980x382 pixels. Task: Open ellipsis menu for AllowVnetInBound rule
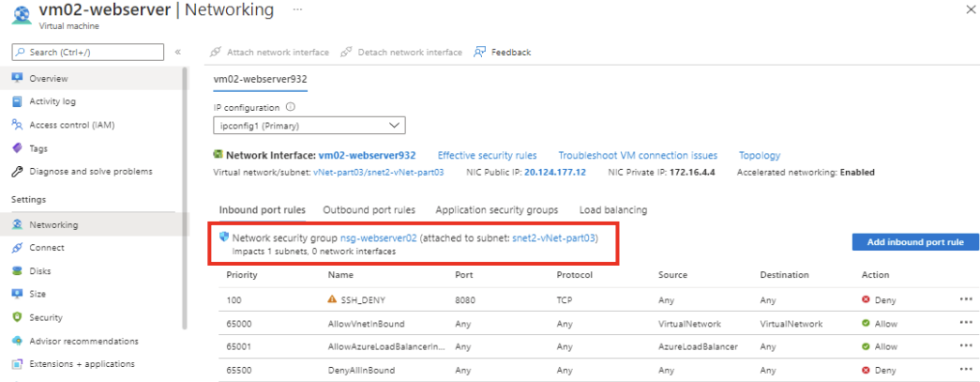click(966, 323)
